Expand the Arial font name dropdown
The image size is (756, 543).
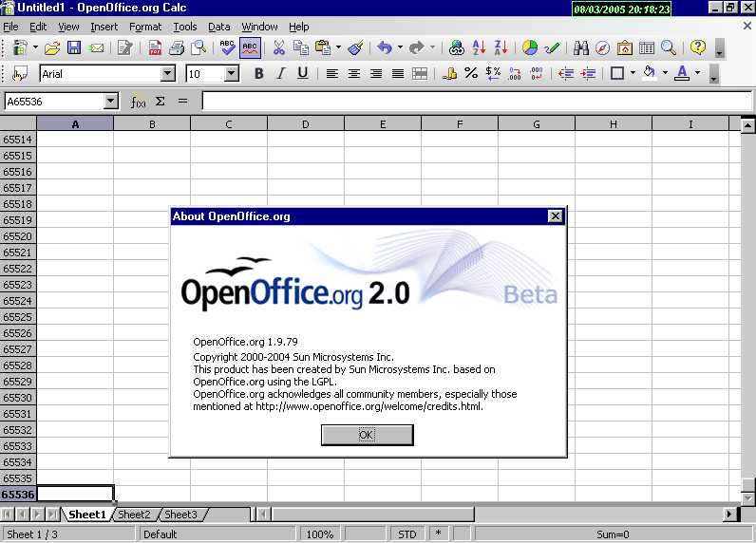tap(167, 74)
